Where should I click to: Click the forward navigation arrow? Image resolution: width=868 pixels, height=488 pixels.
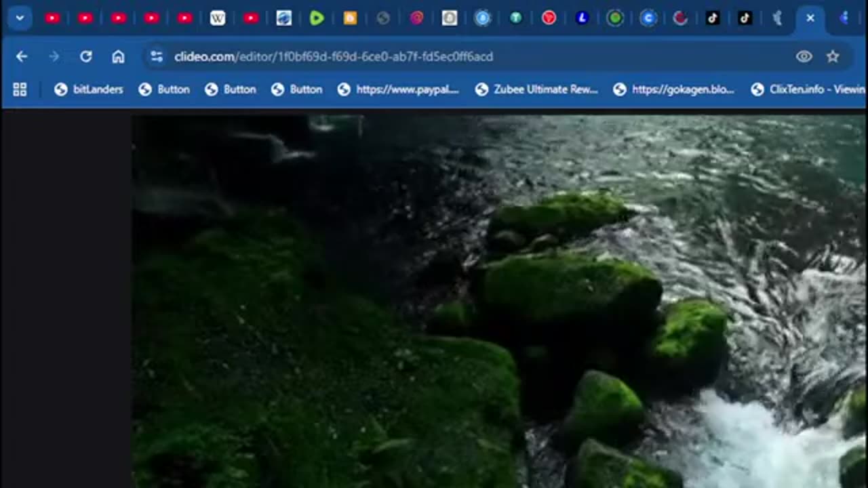click(54, 57)
